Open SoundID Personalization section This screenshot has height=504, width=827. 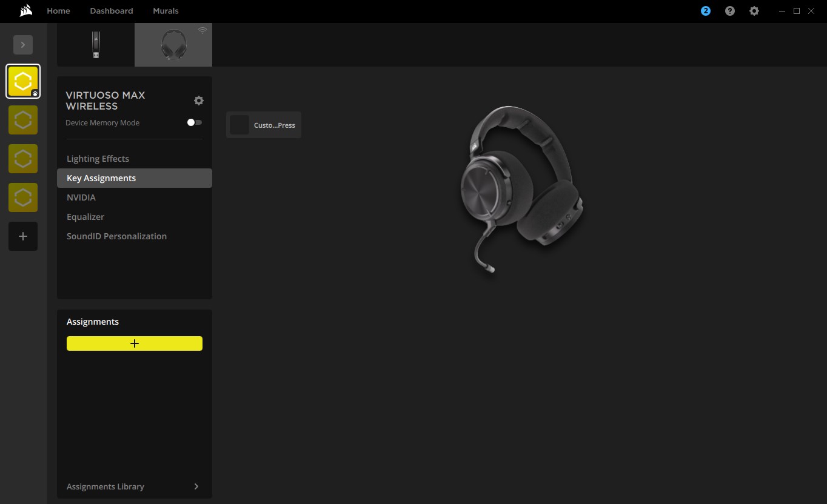135,236
